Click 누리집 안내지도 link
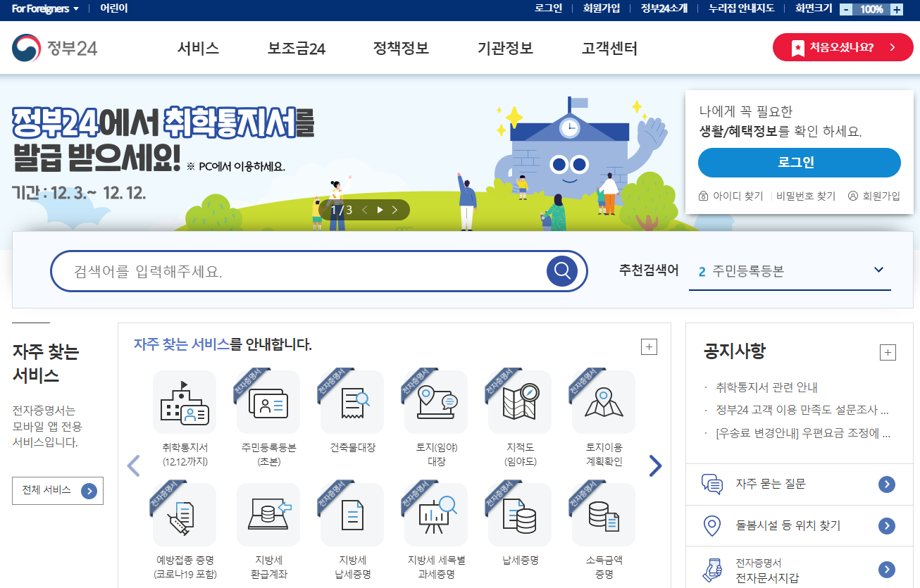Image resolution: width=920 pixels, height=588 pixels. (x=742, y=8)
